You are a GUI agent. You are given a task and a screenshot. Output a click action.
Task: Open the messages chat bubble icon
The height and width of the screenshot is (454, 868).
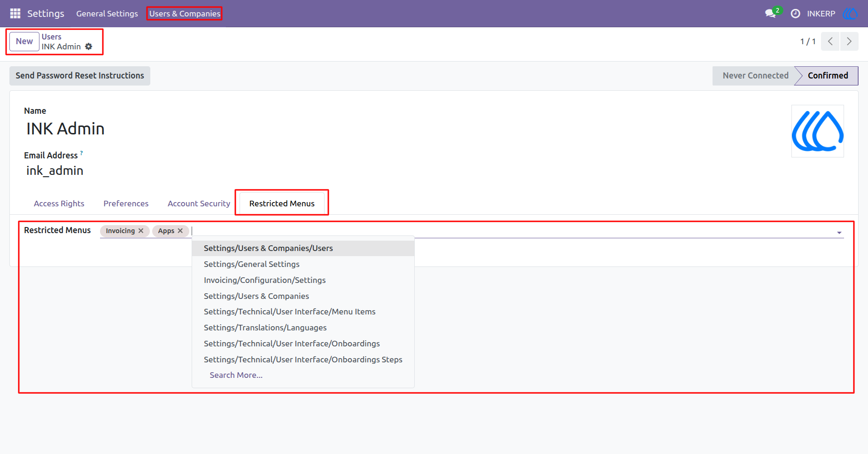(x=770, y=14)
